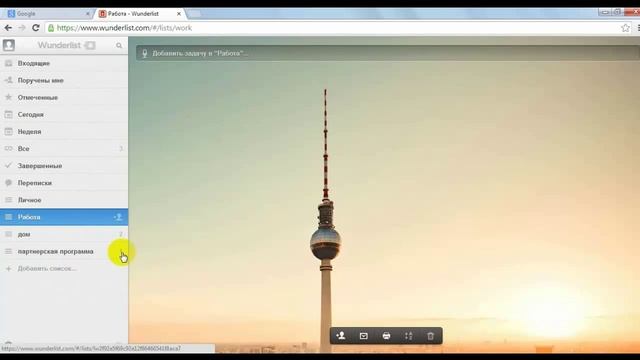This screenshot has height=360, width=640.
Task: Open the search magnifier in sidebar
Action: pos(119,45)
